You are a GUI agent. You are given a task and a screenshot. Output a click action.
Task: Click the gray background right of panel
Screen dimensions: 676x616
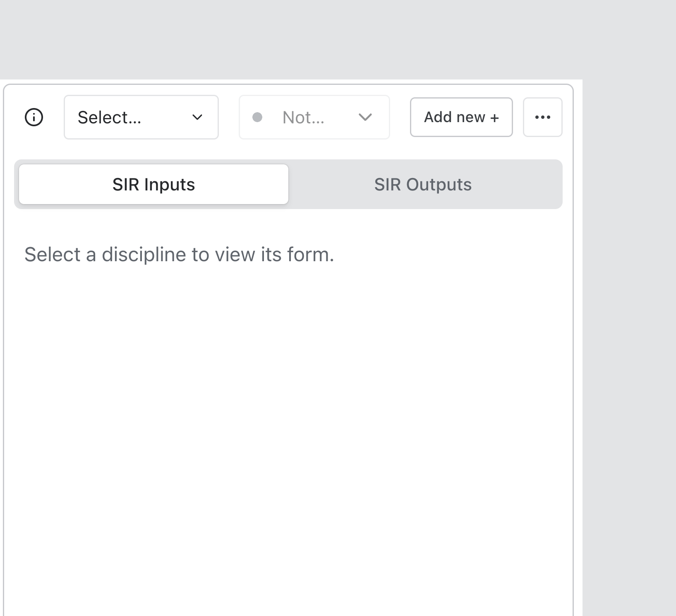(629, 331)
